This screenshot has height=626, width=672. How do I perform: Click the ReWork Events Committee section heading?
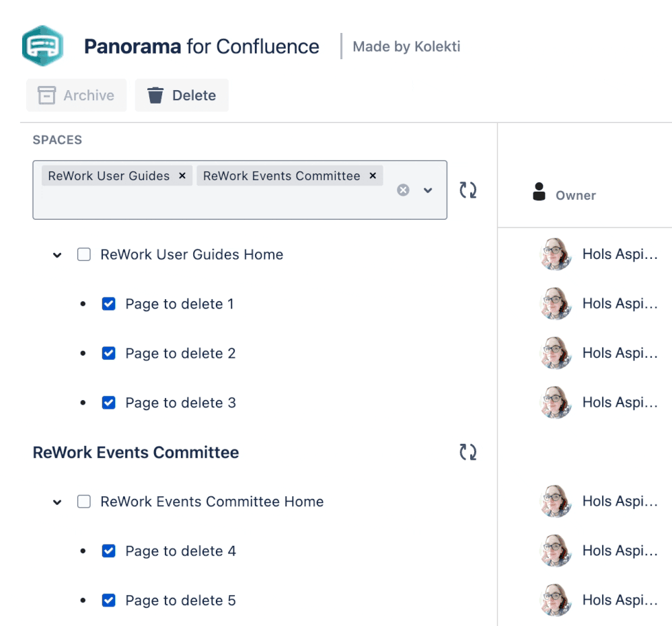(136, 453)
